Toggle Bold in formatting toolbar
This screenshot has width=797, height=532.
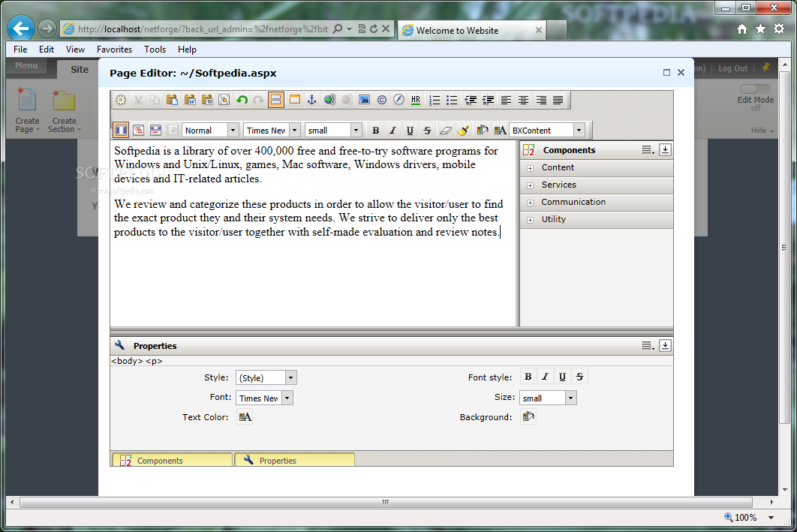coord(376,130)
